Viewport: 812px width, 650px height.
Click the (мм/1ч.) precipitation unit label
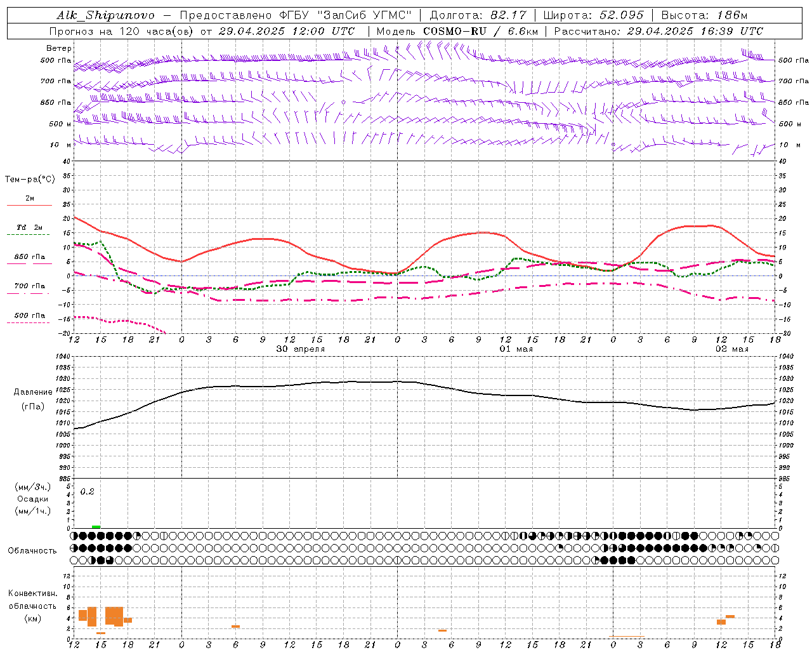pos(32,511)
